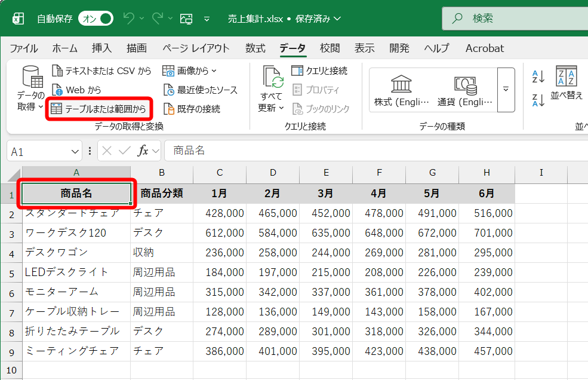Select the 商品分類 header cell
This screenshot has width=588, height=380.
pos(162,194)
